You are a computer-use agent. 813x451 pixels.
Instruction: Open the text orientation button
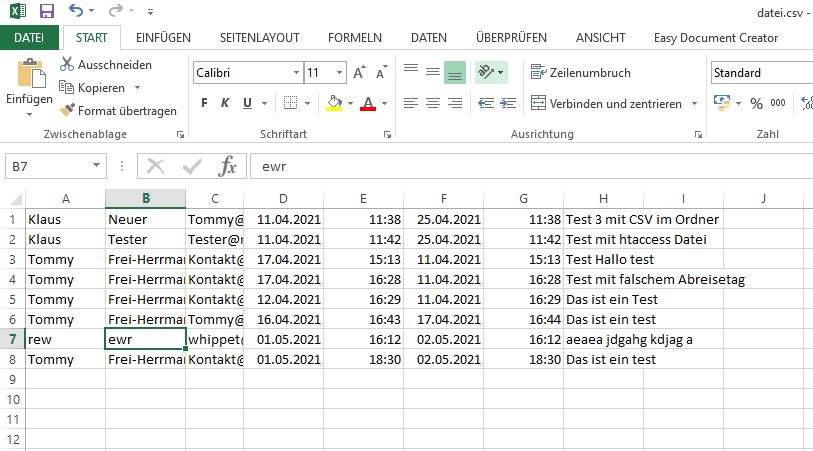click(491, 72)
